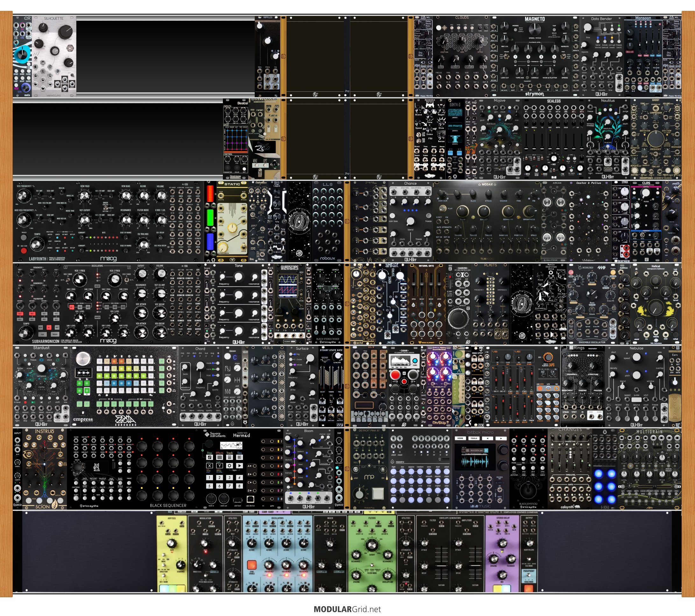Viewport: 695px width, 616px height.
Task: Click the Data Bender module
Action: coord(601,56)
